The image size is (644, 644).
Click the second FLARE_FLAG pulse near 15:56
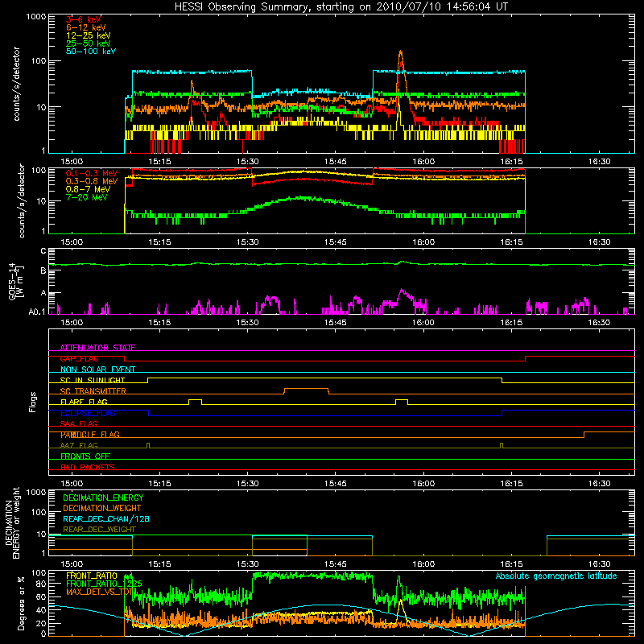[402, 400]
